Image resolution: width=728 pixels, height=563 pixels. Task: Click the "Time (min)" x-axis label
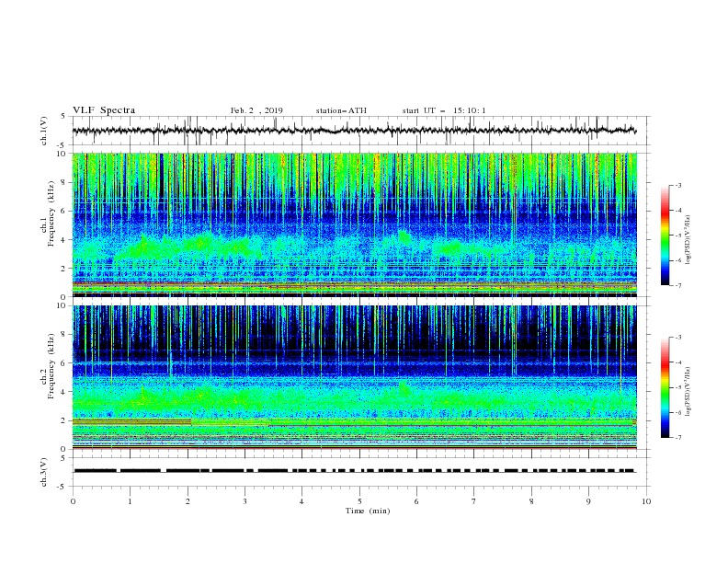point(368,511)
